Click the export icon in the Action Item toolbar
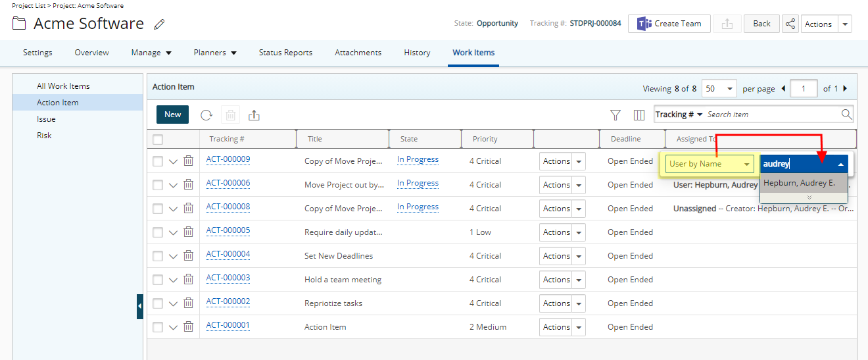 pos(254,115)
